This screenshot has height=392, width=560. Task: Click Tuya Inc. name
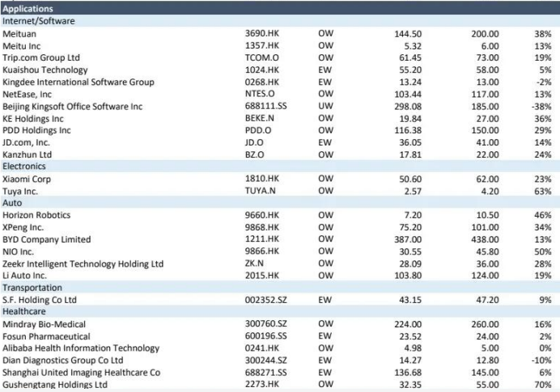tap(20, 192)
